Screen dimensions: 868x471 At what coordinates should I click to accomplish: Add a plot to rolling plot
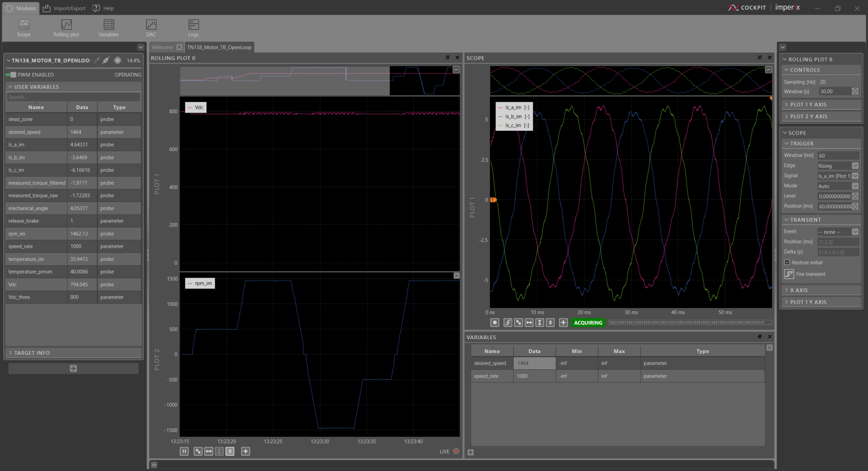click(x=245, y=452)
